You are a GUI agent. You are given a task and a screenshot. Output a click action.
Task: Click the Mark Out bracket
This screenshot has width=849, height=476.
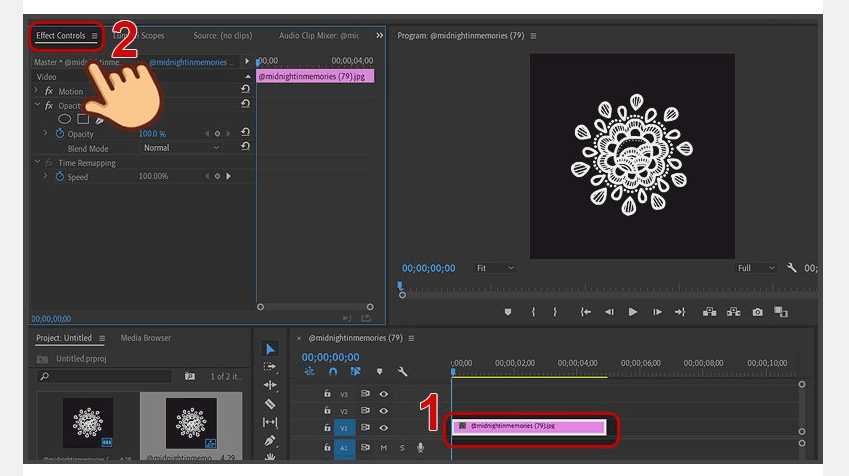tap(555, 312)
